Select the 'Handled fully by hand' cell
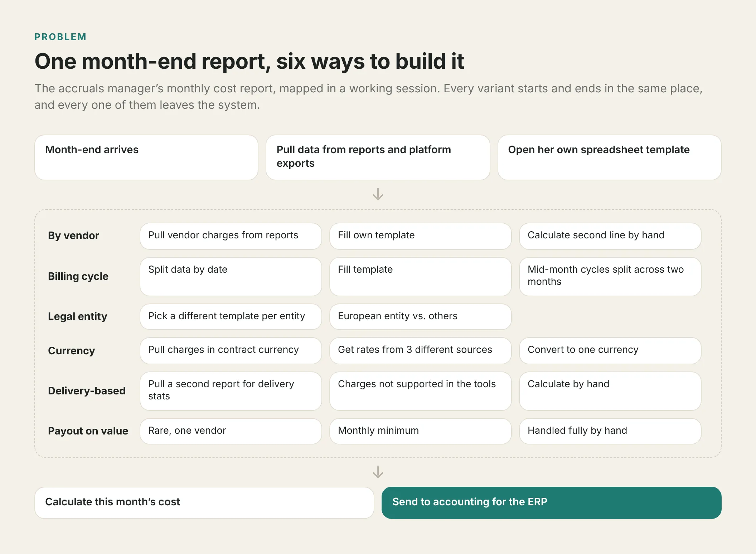 point(610,431)
